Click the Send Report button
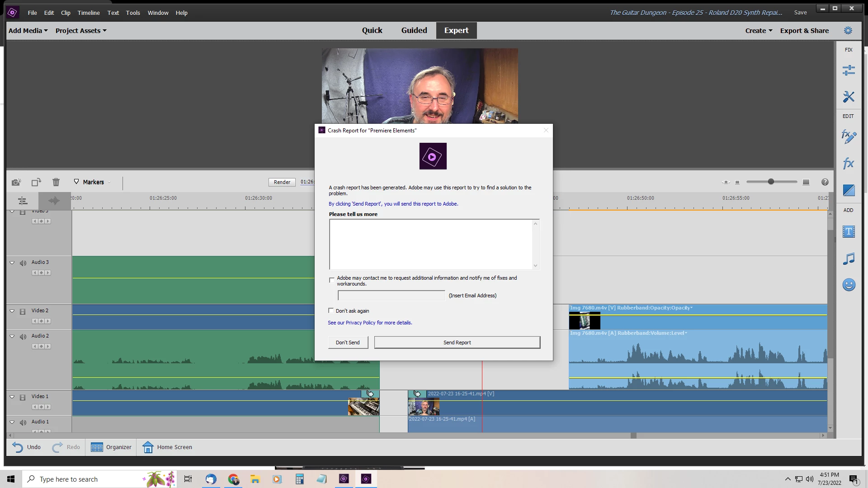 (457, 343)
